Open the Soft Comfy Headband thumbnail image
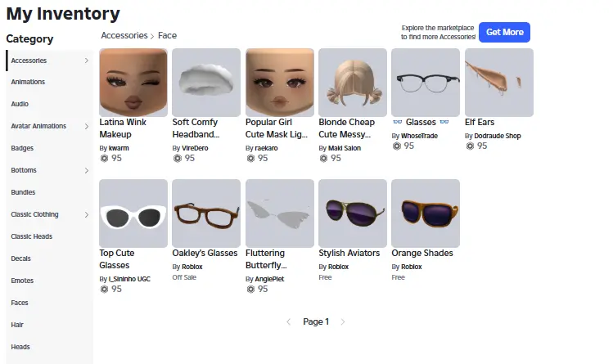This screenshot has height=364, width=613. tap(206, 83)
